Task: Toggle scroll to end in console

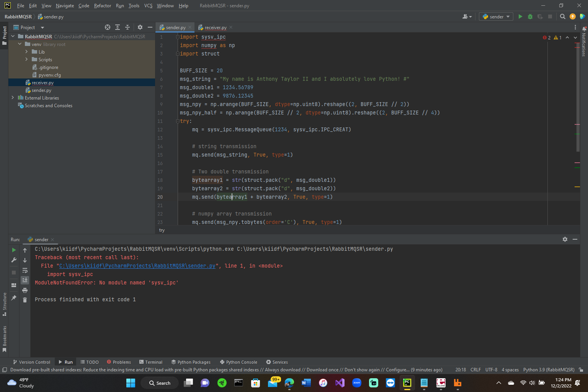Action: pos(25,280)
